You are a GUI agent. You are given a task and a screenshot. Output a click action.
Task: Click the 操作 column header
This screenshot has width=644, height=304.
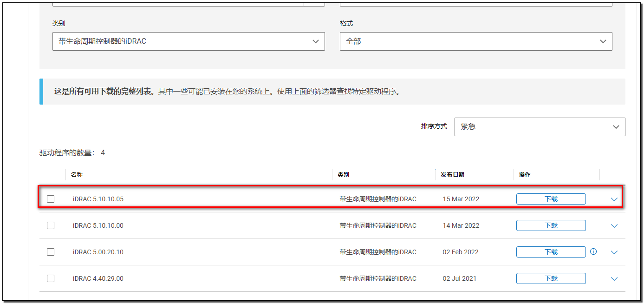coord(524,174)
